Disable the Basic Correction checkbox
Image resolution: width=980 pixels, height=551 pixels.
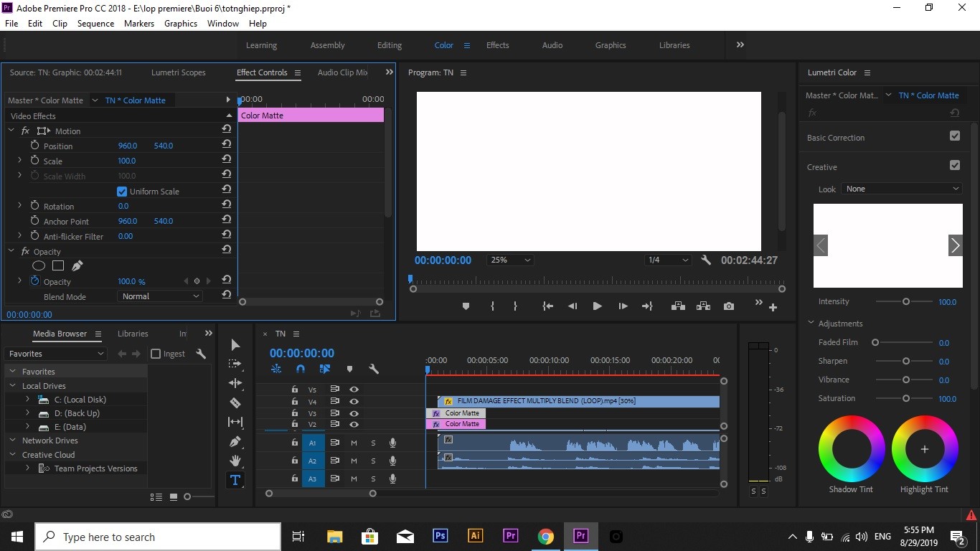[955, 136]
